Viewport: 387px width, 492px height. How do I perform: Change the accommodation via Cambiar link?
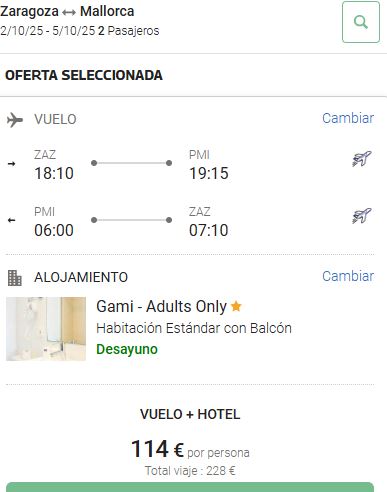tap(348, 276)
